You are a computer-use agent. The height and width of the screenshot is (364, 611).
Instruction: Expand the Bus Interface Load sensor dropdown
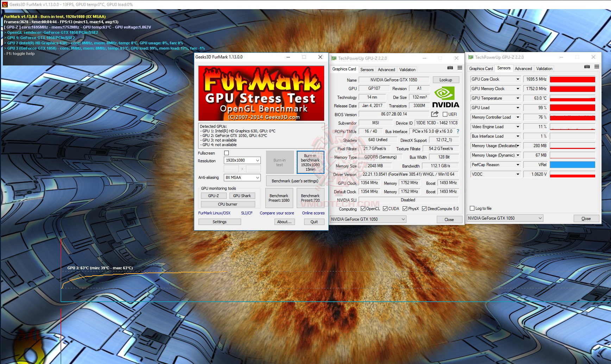pos(518,136)
